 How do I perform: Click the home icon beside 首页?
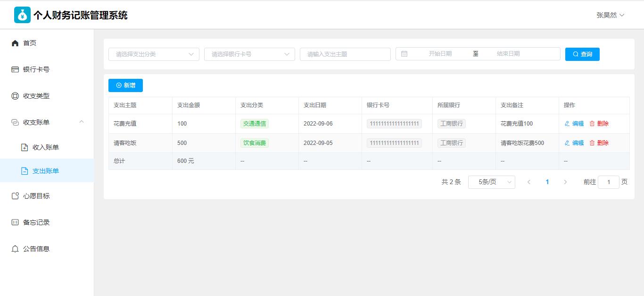point(15,43)
